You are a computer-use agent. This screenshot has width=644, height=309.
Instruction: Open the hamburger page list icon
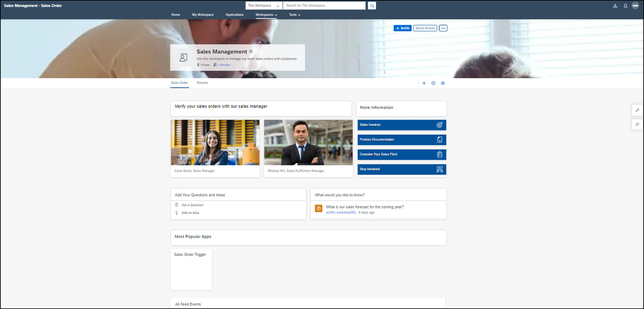pos(443,83)
